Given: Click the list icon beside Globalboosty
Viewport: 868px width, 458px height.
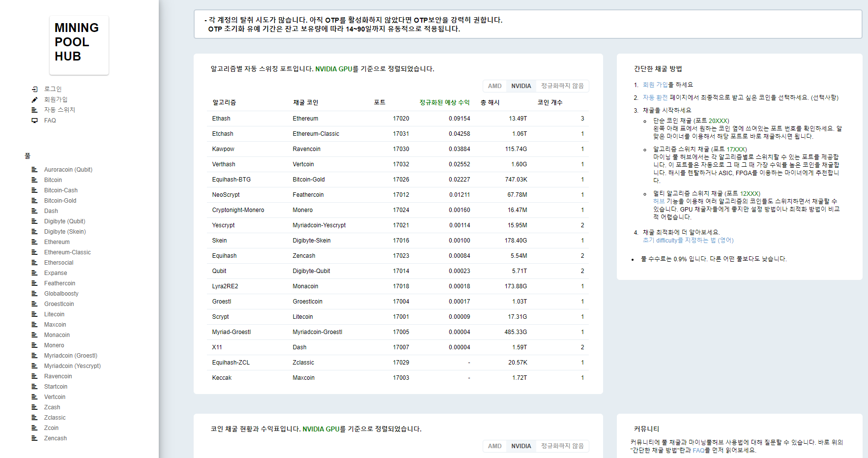Looking at the screenshot, I should (x=34, y=294).
